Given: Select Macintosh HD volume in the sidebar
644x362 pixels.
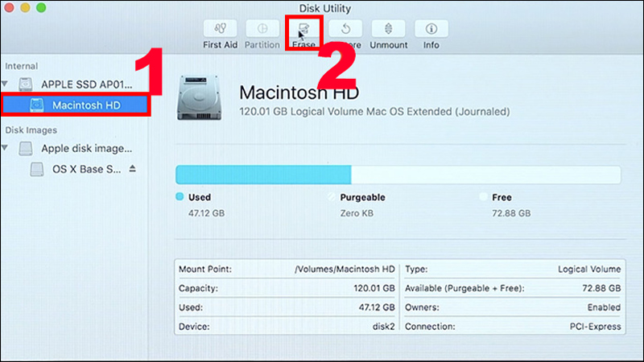Looking at the screenshot, I should click(75, 105).
